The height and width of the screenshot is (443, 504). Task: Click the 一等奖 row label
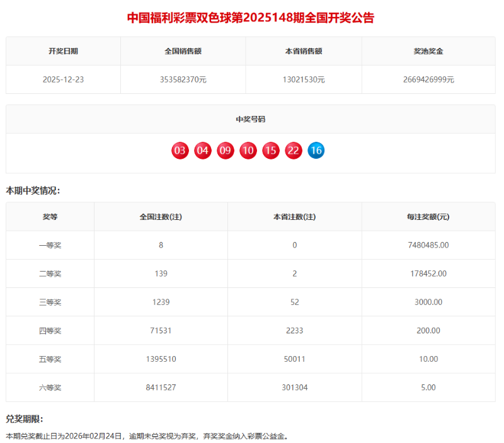pos(50,245)
